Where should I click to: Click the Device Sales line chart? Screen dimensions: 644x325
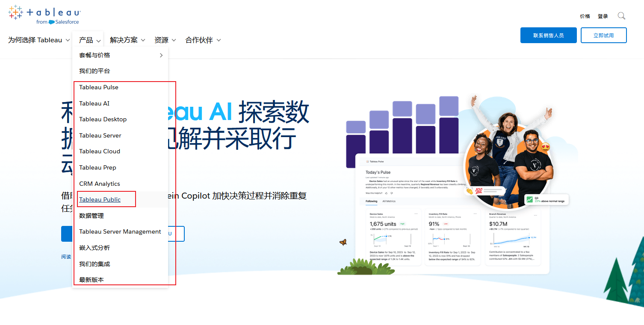(x=390, y=240)
